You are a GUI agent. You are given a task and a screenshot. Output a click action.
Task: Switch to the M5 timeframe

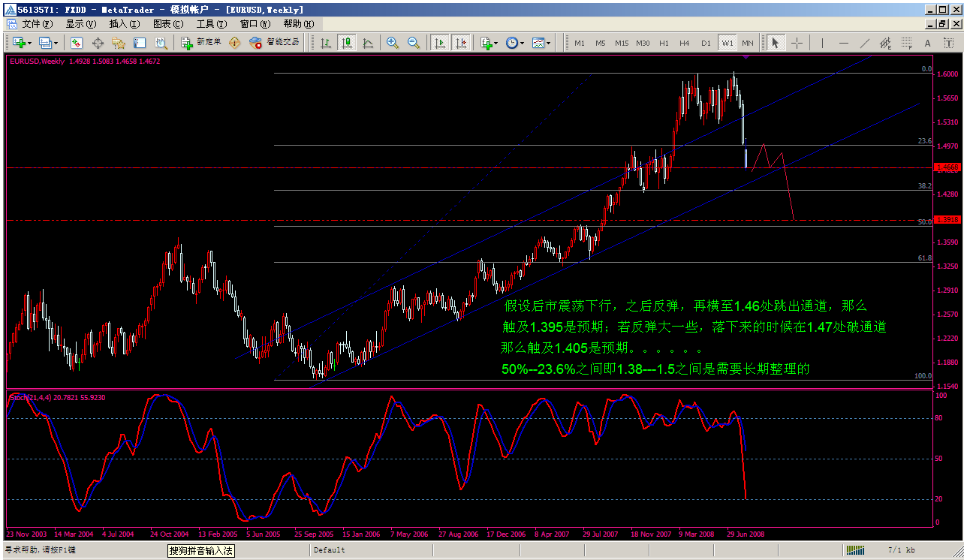(601, 43)
